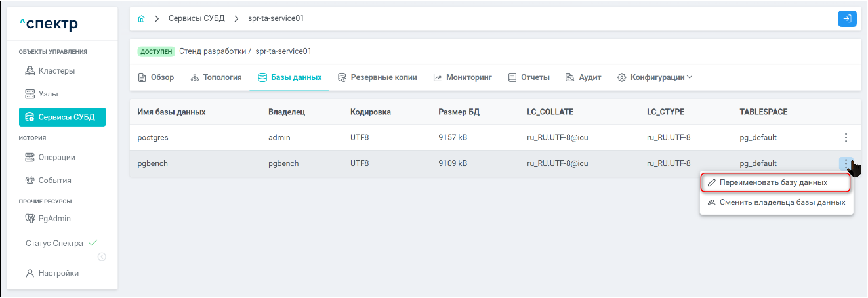Image resolution: width=868 pixels, height=298 pixels.
Task: Choose Сменить владельца базы данных
Action: [776, 203]
